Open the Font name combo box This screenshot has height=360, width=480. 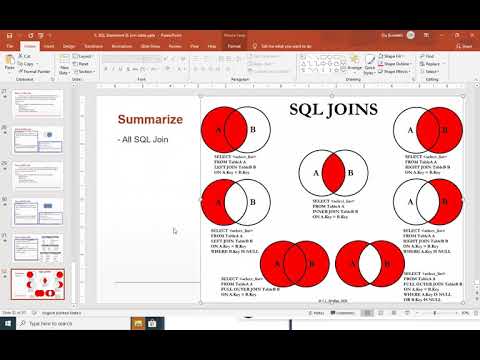tap(123, 59)
